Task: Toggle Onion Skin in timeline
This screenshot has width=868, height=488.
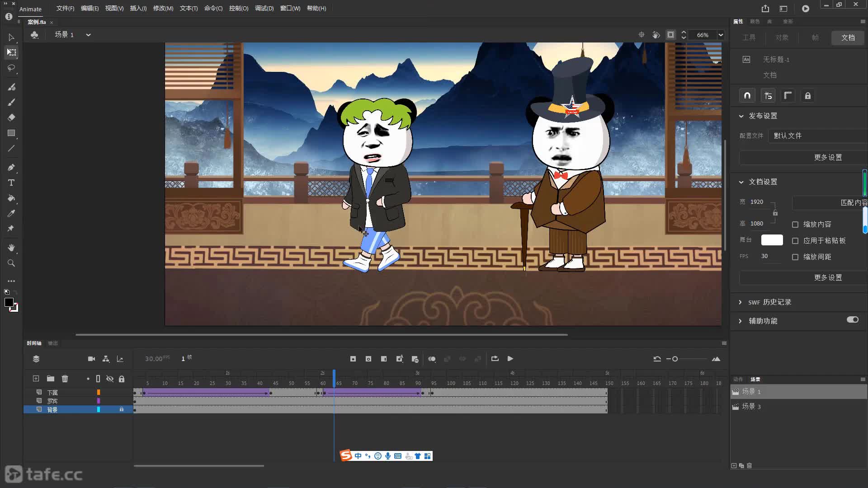Action: click(x=432, y=359)
